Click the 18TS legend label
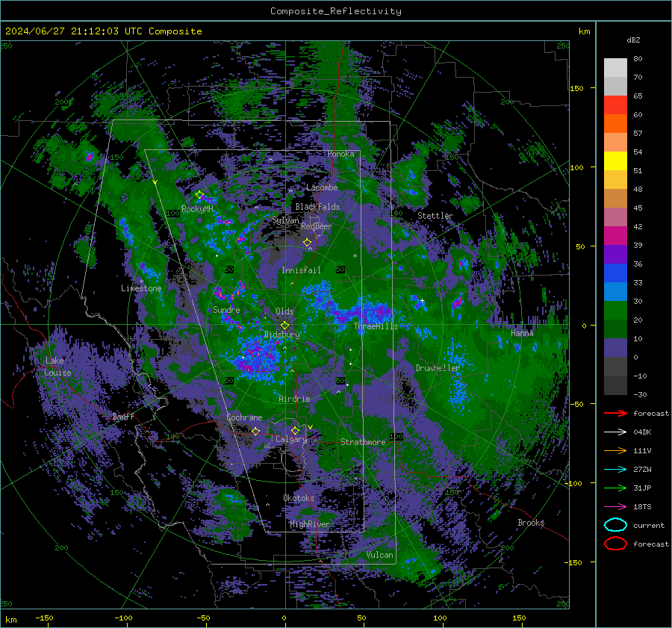The image size is (672, 628). coord(642,506)
